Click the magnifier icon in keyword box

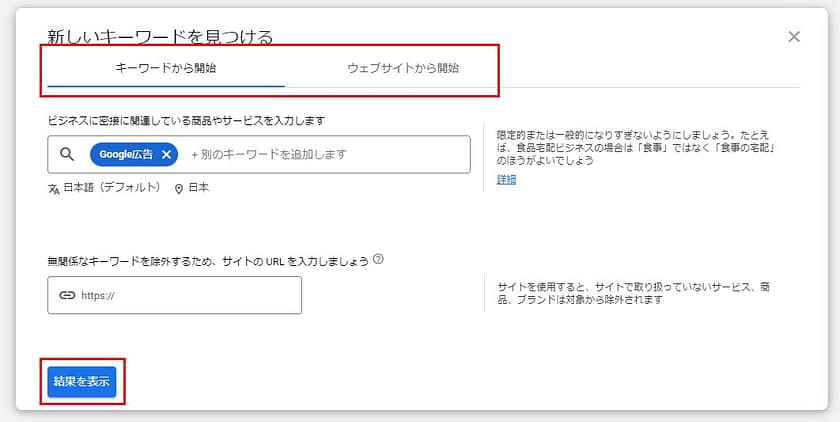[x=68, y=154]
